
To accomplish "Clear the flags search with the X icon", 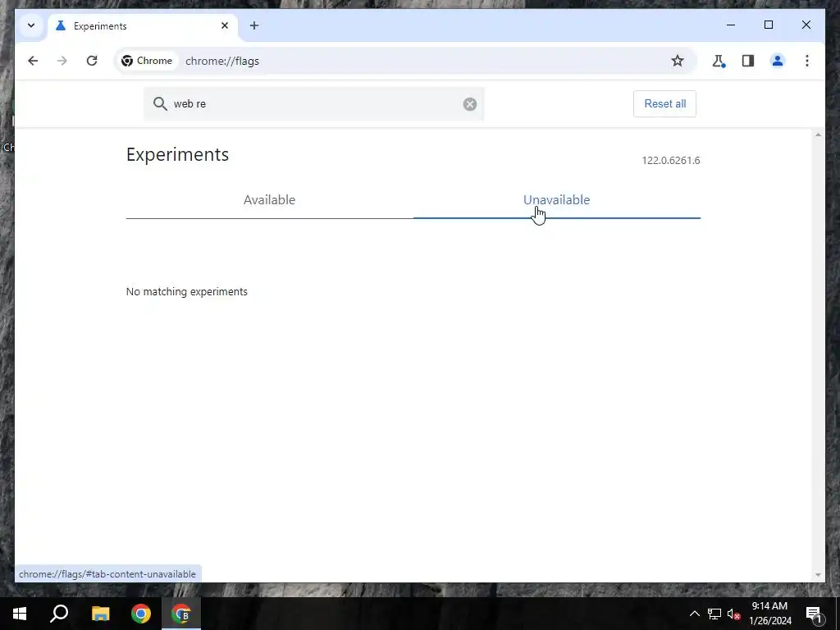I will pyautogui.click(x=470, y=104).
